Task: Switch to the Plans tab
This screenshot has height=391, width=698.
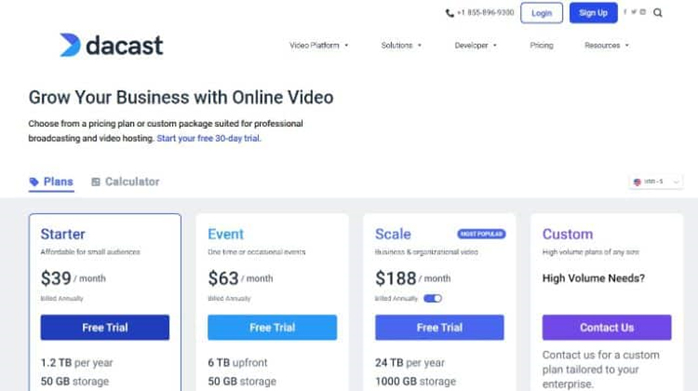Action: pyautogui.click(x=51, y=182)
